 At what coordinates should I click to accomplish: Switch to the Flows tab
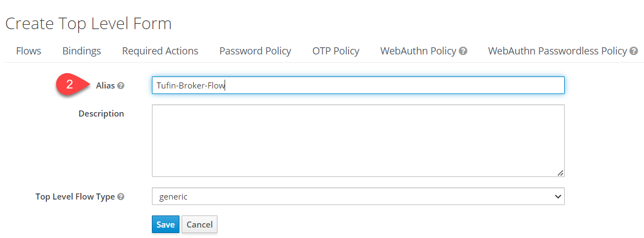(29, 51)
